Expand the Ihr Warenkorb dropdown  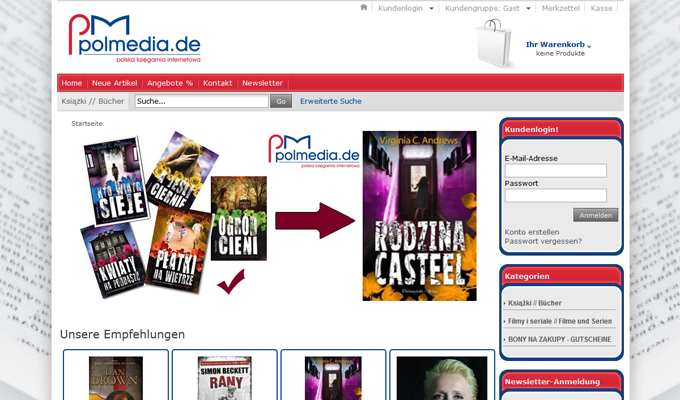click(x=559, y=45)
